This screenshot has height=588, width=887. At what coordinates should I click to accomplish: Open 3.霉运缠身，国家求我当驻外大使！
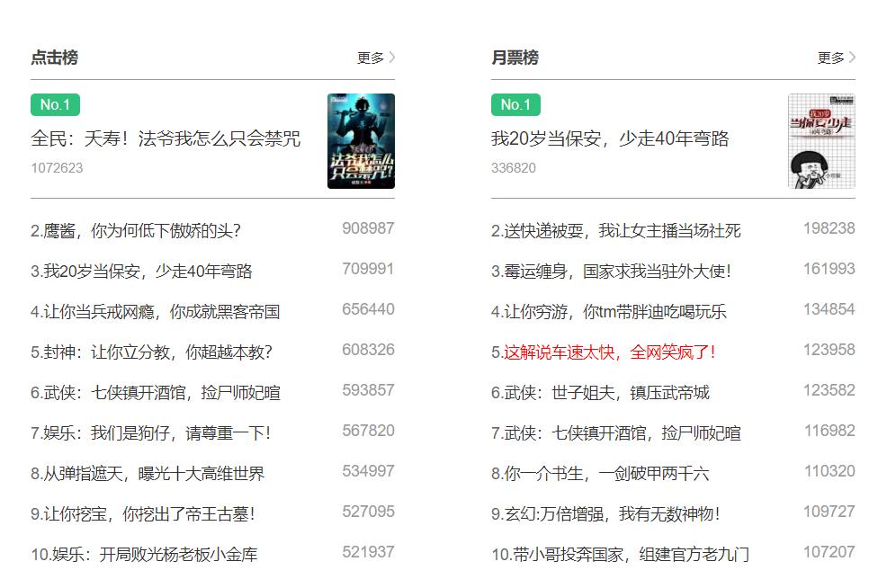(612, 272)
